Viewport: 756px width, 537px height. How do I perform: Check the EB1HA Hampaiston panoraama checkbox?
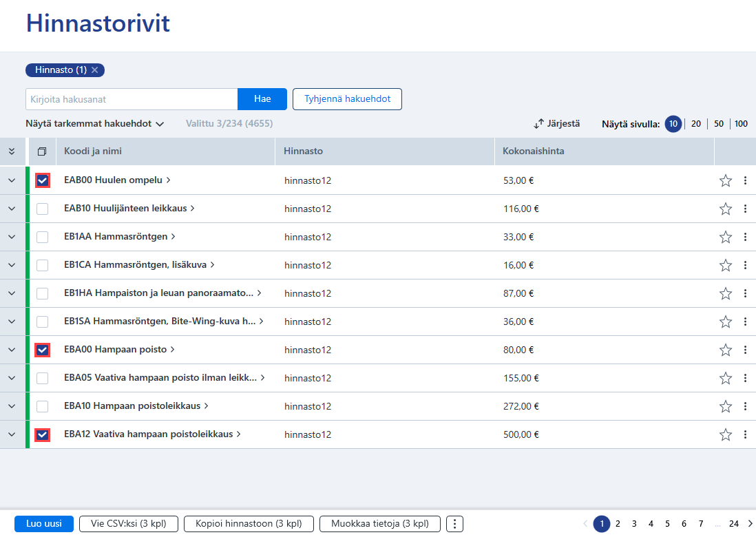coord(43,293)
